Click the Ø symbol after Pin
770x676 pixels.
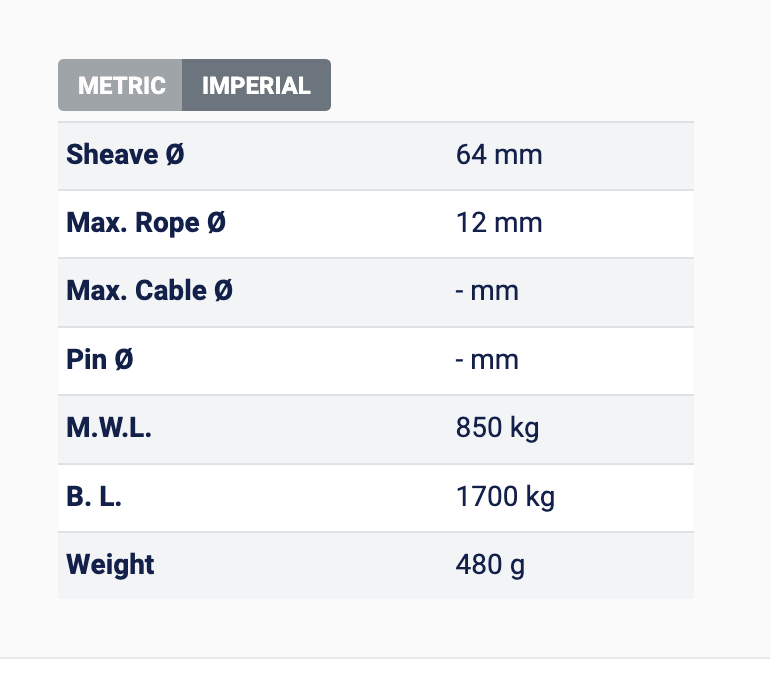(x=123, y=359)
